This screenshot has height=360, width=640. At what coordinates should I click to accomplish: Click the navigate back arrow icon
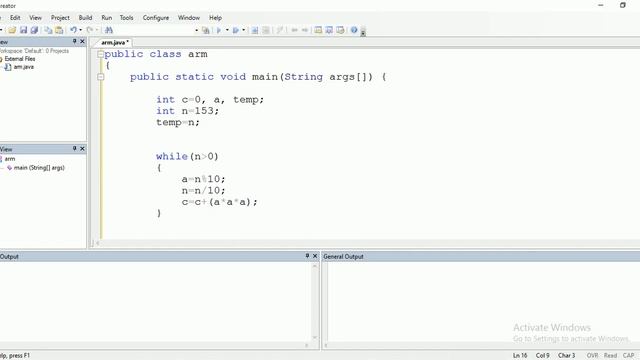coord(294,30)
